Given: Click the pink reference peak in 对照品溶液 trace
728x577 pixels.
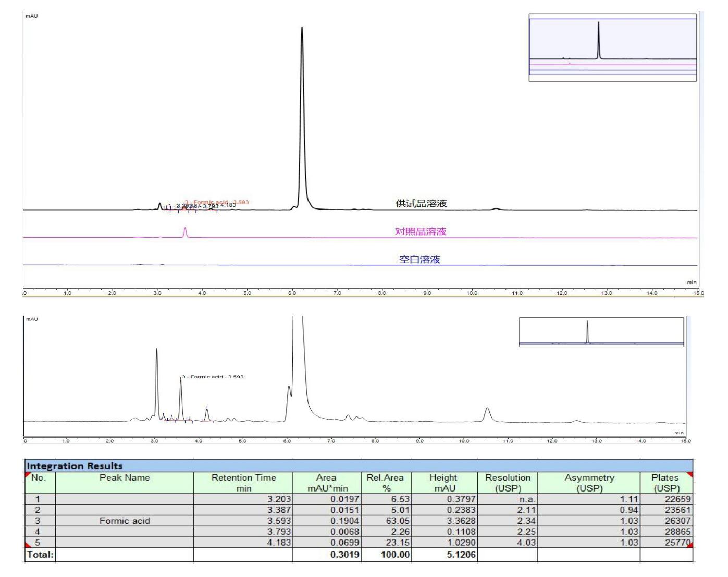Looking at the screenshot, I should point(185,232).
